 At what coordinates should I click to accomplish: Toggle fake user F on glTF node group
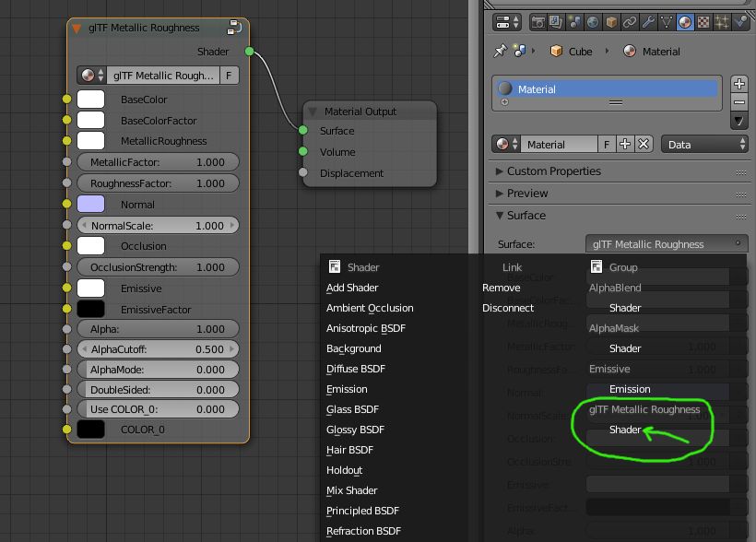click(x=229, y=76)
